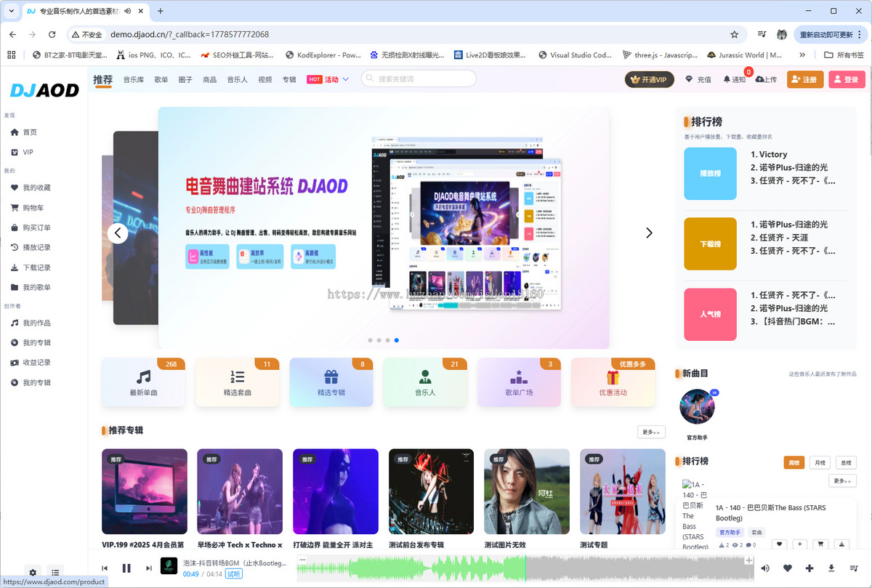Open 商品 in top navigation
Viewport: 872px width, 588px height.
click(x=209, y=79)
